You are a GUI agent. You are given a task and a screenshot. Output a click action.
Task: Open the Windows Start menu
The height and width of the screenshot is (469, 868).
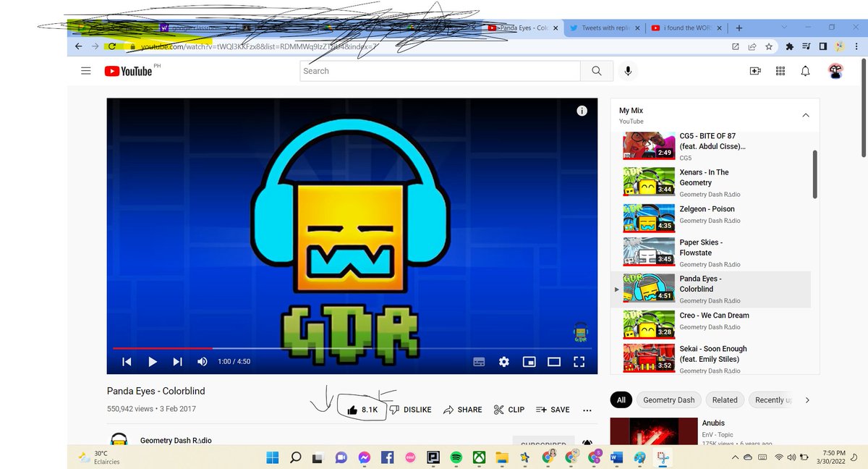pos(273,457)
